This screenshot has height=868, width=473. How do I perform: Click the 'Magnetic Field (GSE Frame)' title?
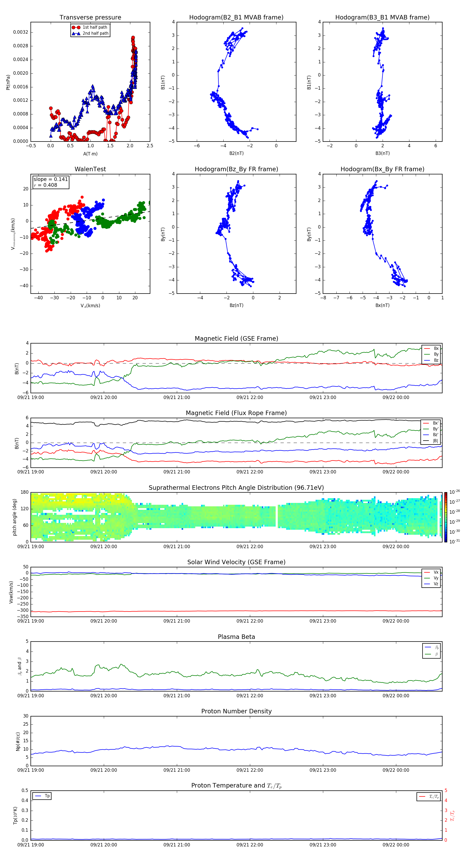click(x=236, y=339)
